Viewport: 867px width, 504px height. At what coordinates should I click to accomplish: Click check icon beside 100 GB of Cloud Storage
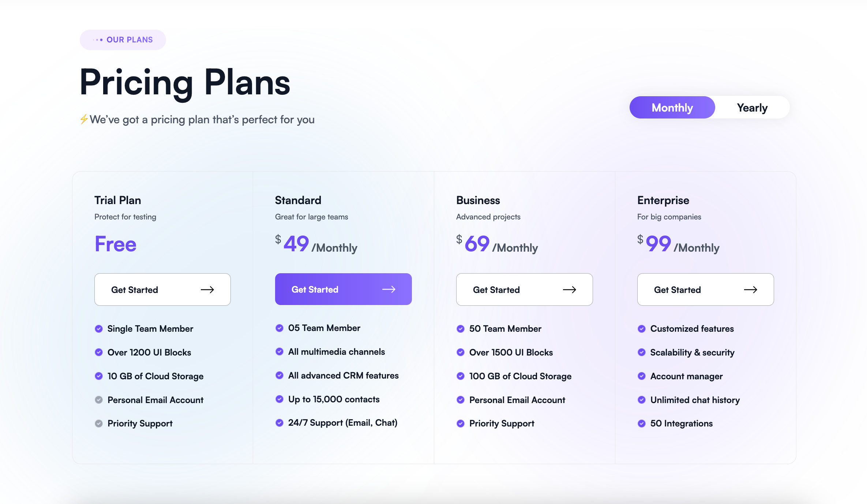pyautogui.click(x=461, y=376)
